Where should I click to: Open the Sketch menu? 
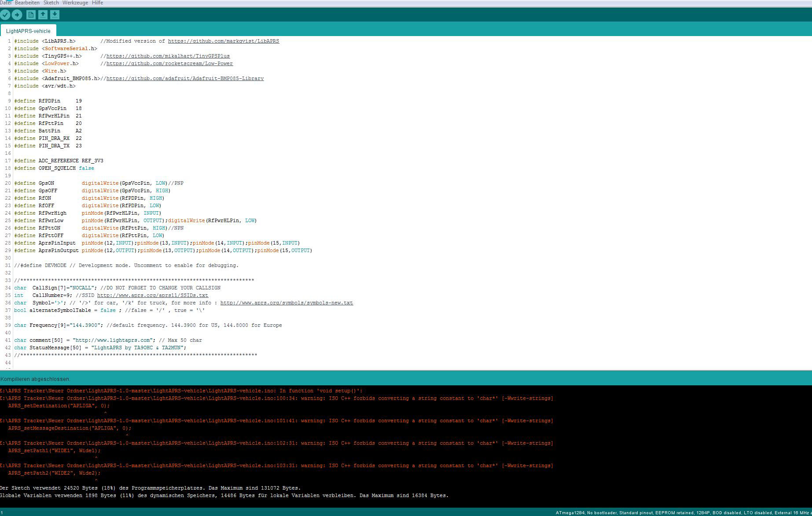[51, 3]
